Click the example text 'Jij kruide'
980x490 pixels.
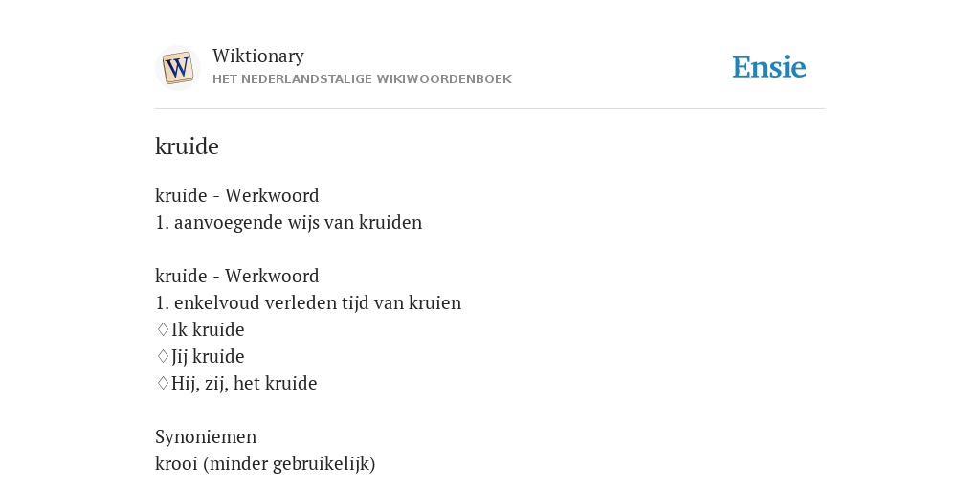[x=208, y=357]
